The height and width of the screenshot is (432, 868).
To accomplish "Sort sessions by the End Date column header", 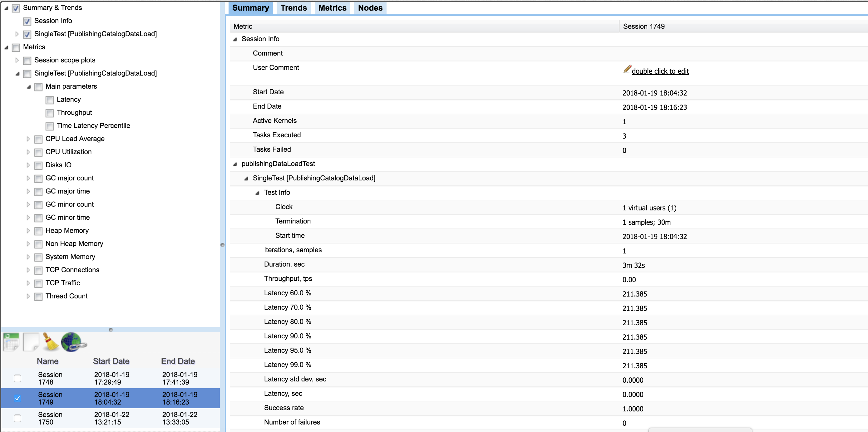I will [x=178, y=361].
